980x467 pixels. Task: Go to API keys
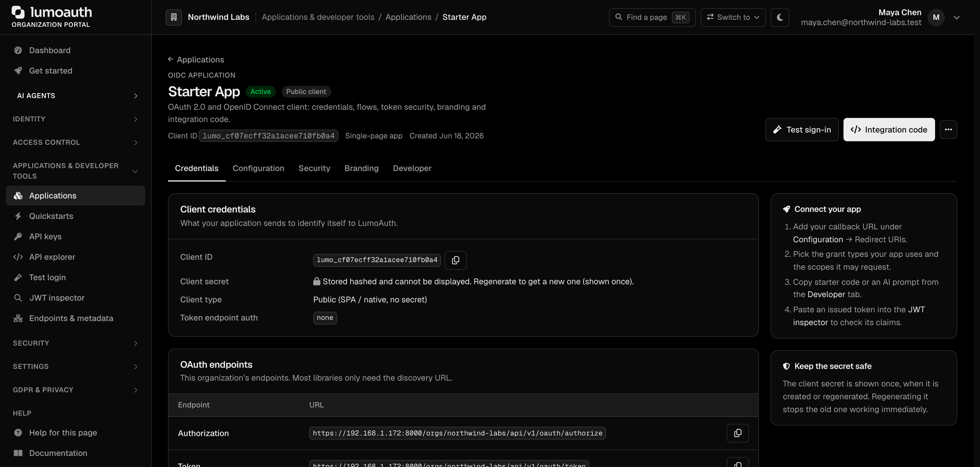click(75, 237)
